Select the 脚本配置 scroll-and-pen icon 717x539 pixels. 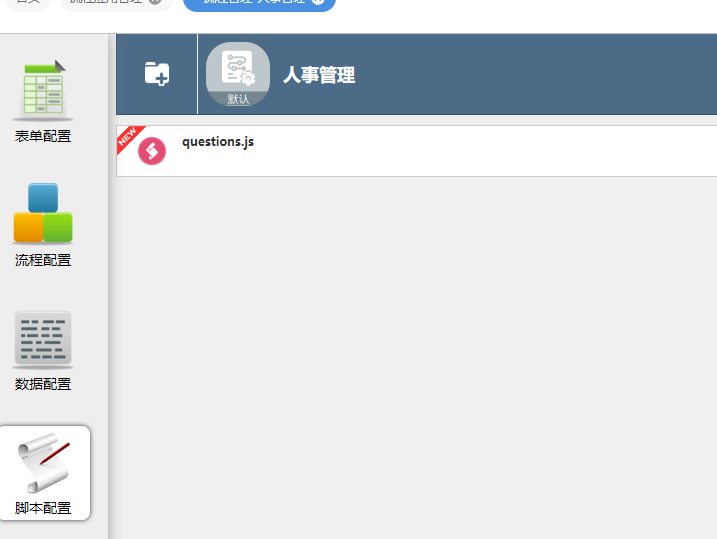click(44, 463)
